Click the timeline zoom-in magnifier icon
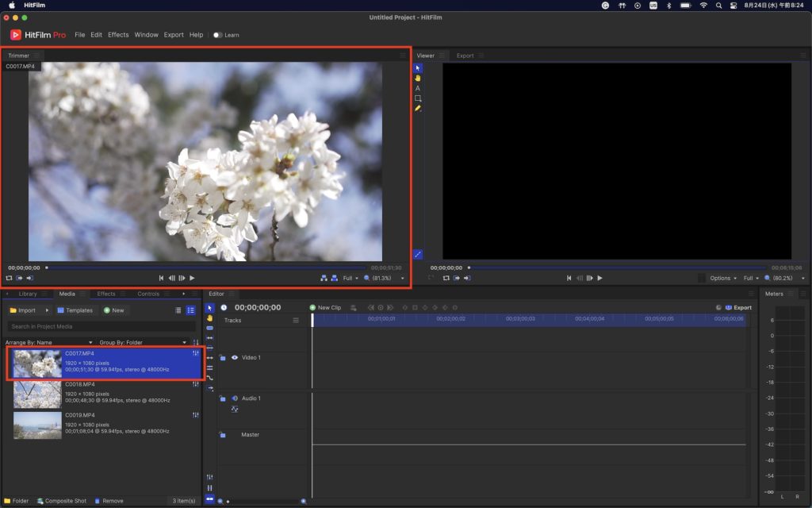The width and height of the screenshot is (812, 508). [303, 501]
